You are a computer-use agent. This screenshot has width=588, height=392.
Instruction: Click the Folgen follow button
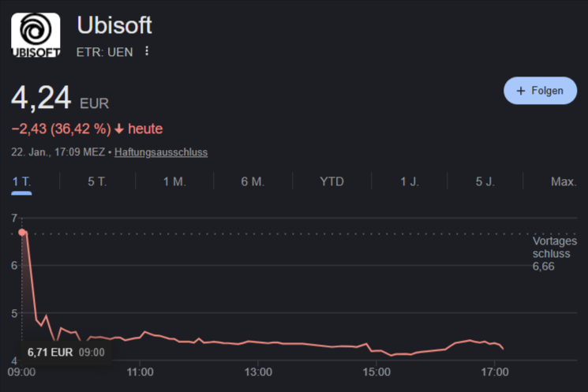[540, 91]
